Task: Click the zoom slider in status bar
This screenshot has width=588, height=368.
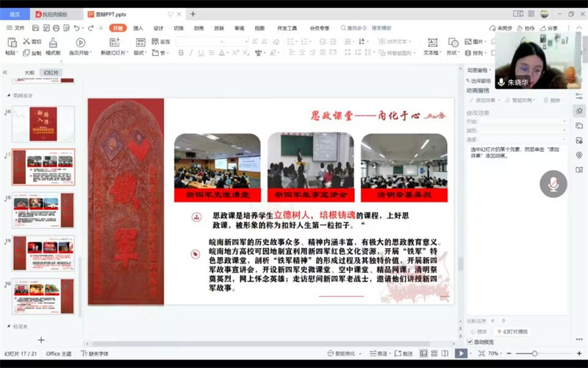Action: (x=535, y=354)
